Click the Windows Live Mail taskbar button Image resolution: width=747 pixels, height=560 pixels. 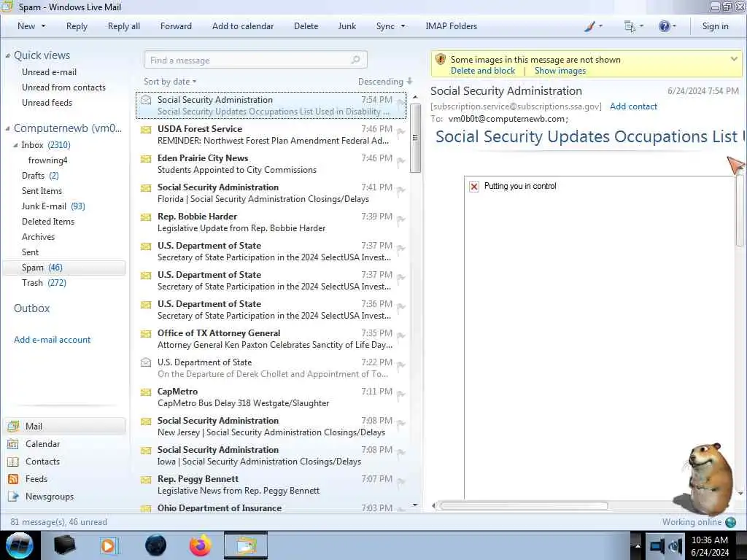tap(246, 545)
